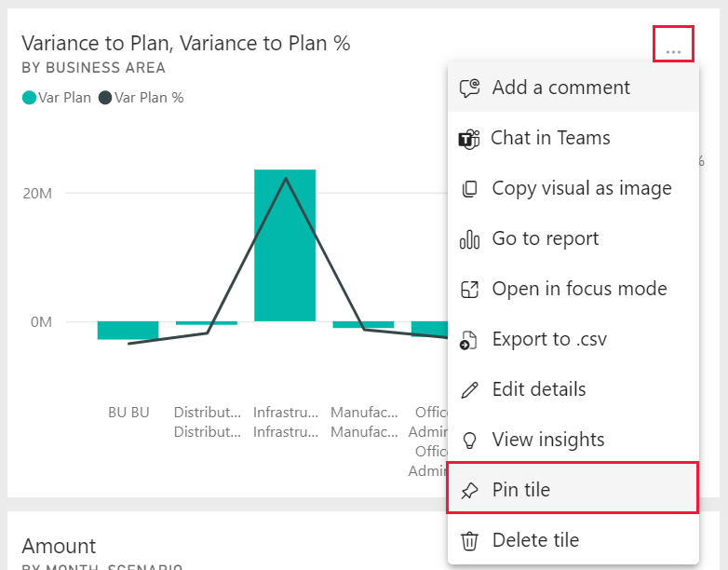Screen dimensions: 728x570
Task: Click the bar chart icon beside Go to report
Action: pos(469,239)
